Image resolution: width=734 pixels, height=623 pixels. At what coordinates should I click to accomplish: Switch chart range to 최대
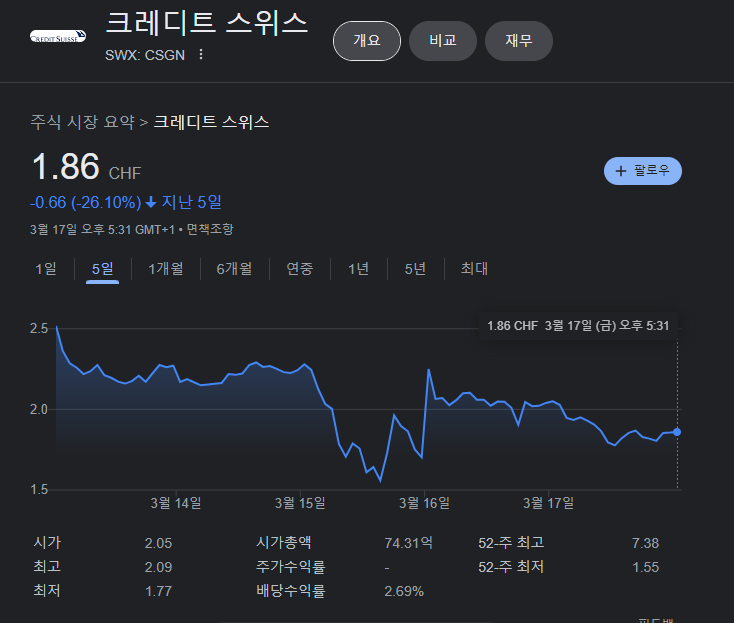pyautogui.click(x=474, y=269)
